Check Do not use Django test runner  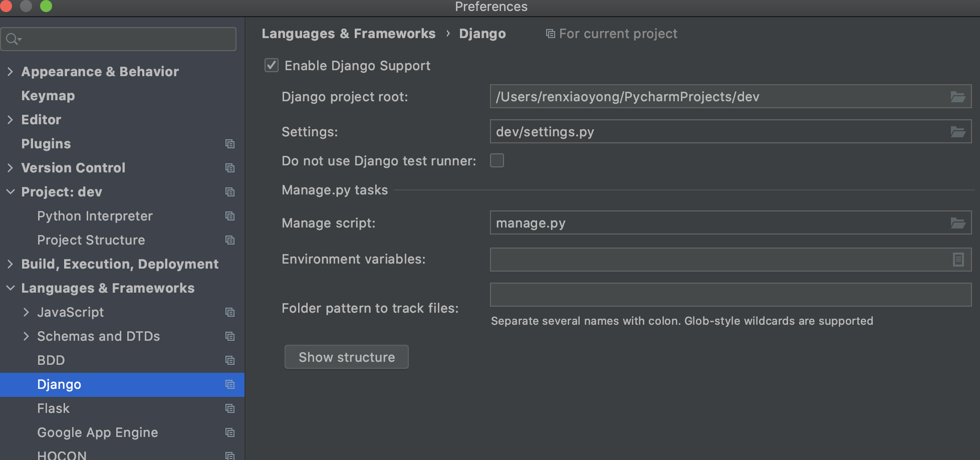(x=497, y=160)
